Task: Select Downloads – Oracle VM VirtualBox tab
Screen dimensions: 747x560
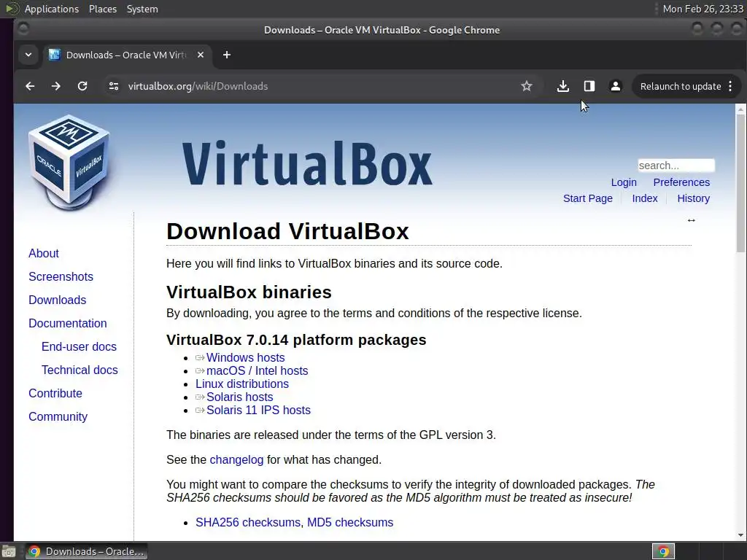Action: click(x=127, y=55)
